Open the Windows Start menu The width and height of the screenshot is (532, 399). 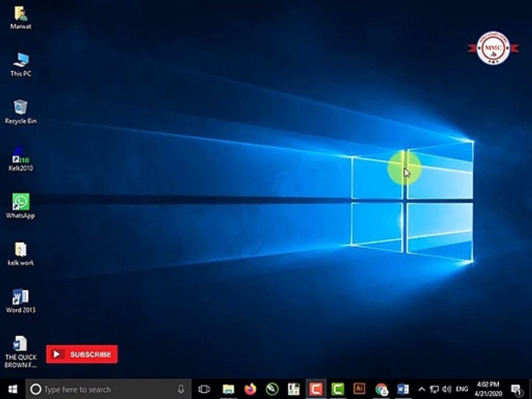click(13, 389)
